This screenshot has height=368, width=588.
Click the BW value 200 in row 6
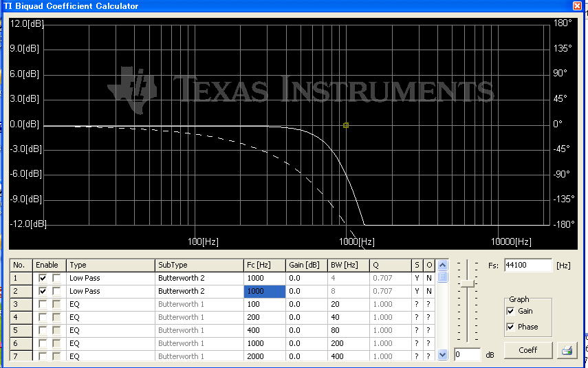coord(349,343)
